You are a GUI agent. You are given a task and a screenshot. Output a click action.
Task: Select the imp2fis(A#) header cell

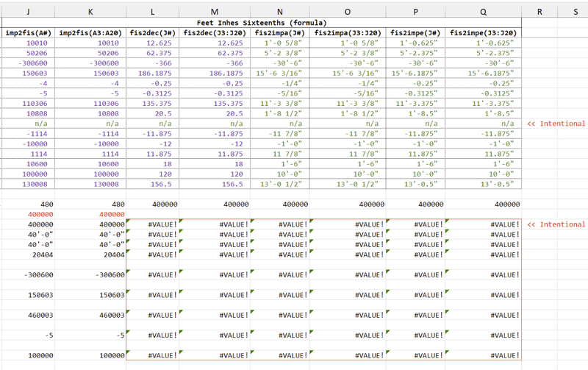(27, 33)
